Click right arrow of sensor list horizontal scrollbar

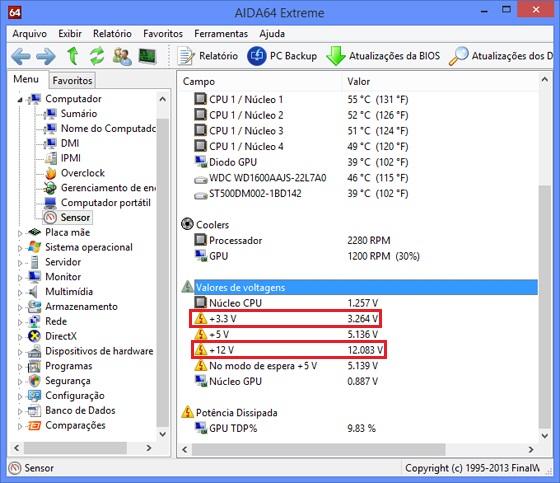pyautogui.click(x=531, y=449)
